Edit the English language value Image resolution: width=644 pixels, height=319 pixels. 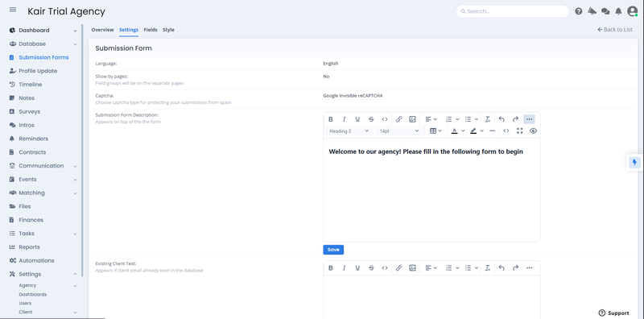tap(331, 64)
